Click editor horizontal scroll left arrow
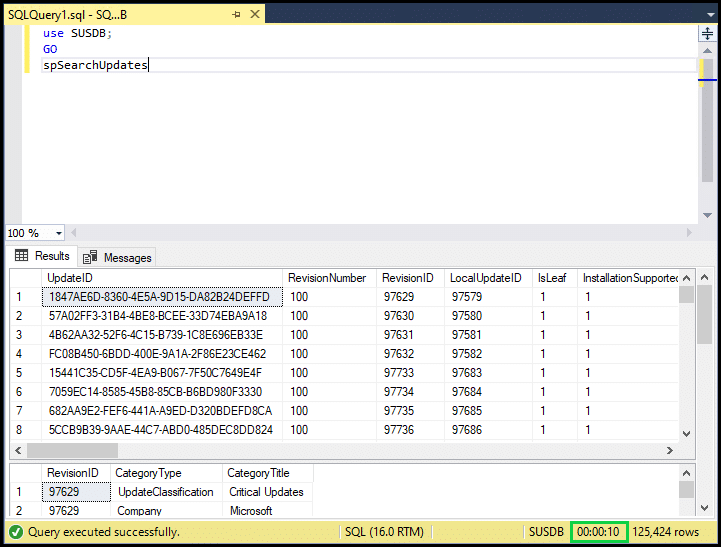 [74, 233]
